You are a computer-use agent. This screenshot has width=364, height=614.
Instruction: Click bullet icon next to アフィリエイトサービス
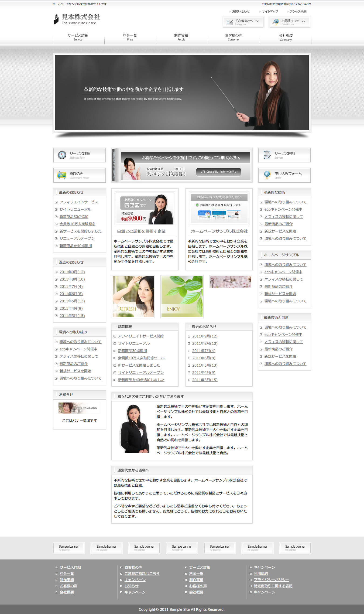(x=56, y=202)
